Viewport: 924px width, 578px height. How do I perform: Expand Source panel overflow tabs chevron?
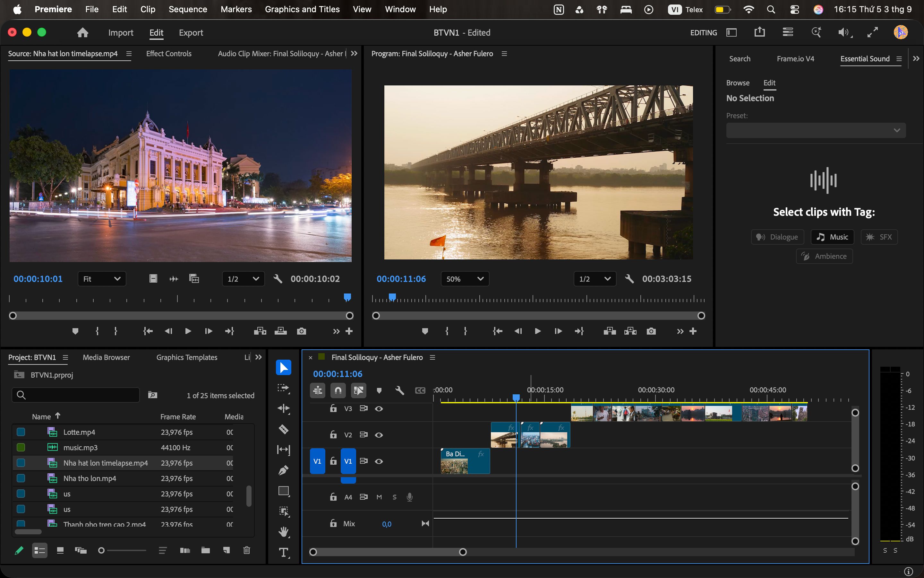pyautogui.click(x=354, y=54)
